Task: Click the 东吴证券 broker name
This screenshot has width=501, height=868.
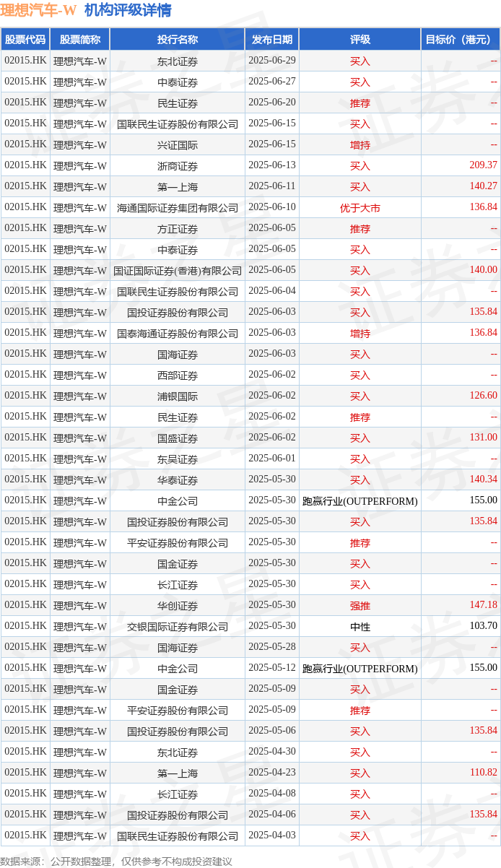Action: click(x=178, y=459)
